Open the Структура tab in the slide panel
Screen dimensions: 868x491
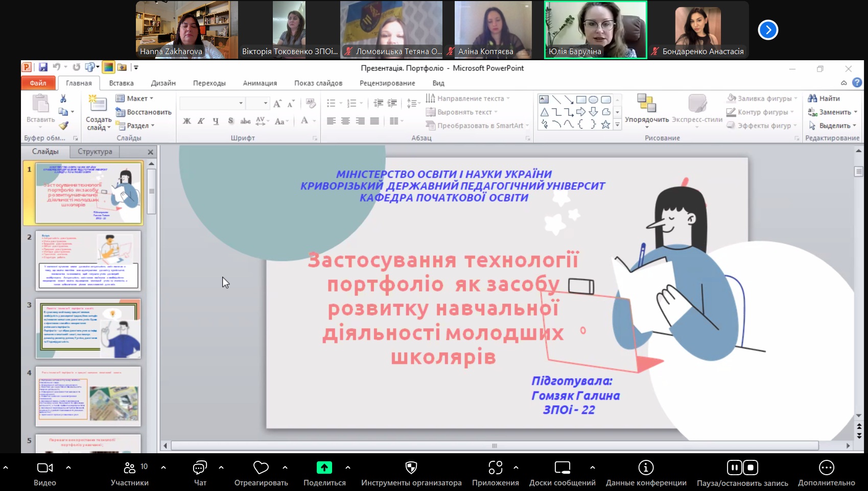click(94, 151)
